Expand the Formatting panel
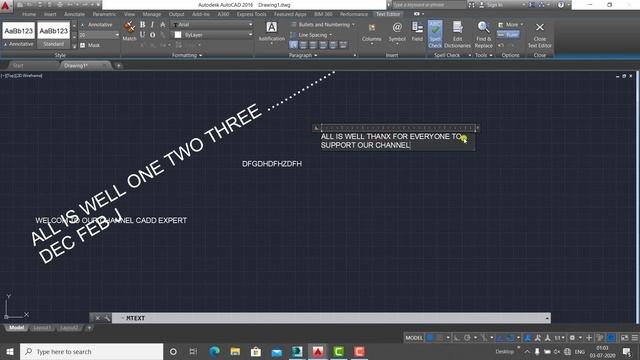Viewport: 640px width, 360px height. pos(187,55)
